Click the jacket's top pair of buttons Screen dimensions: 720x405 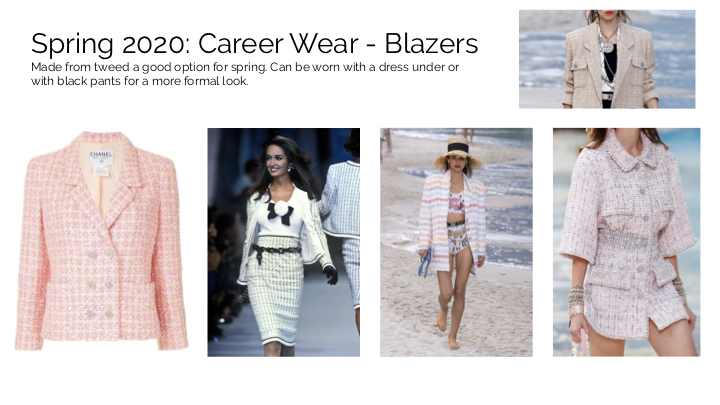pos(101,255)
